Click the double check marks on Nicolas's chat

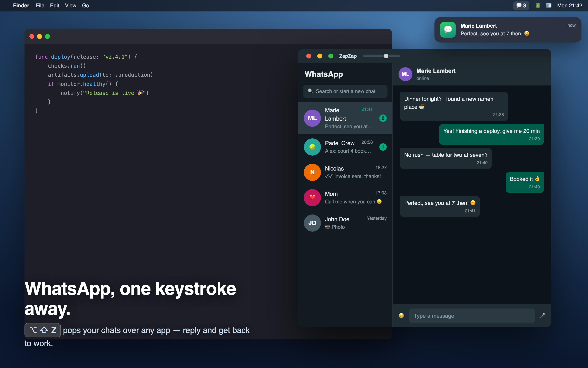click(329, 176)
